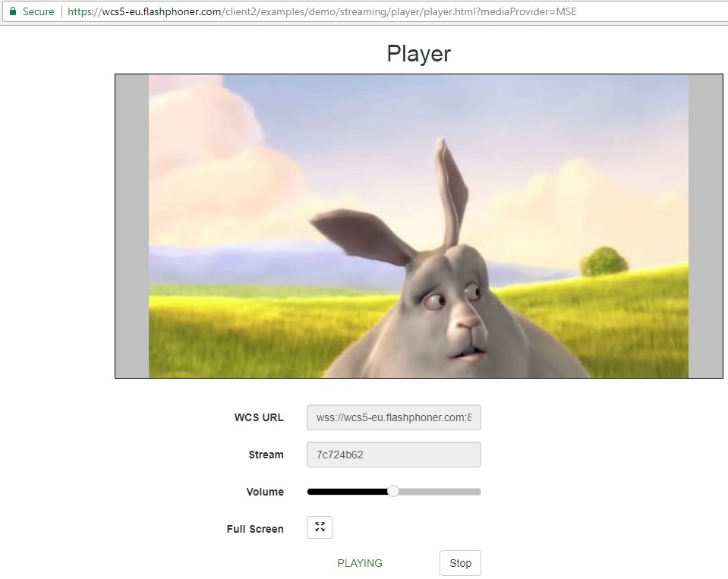
Task: Click the Stream name field 7c724b62
Action: 394,455
